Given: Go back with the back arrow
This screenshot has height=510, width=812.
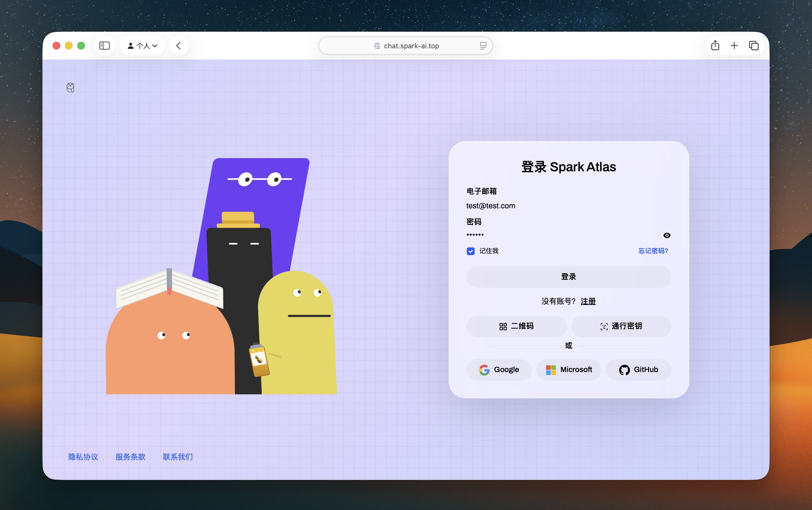Looking at the screenshot, I should point(179,46).
